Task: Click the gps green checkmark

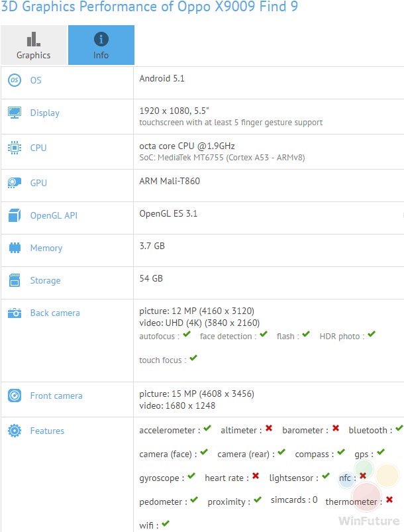Action: [x=381, y=452]
